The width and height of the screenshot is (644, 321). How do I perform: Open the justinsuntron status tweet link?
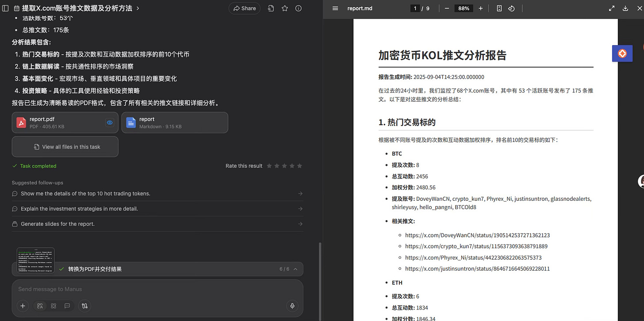[477, 268]
